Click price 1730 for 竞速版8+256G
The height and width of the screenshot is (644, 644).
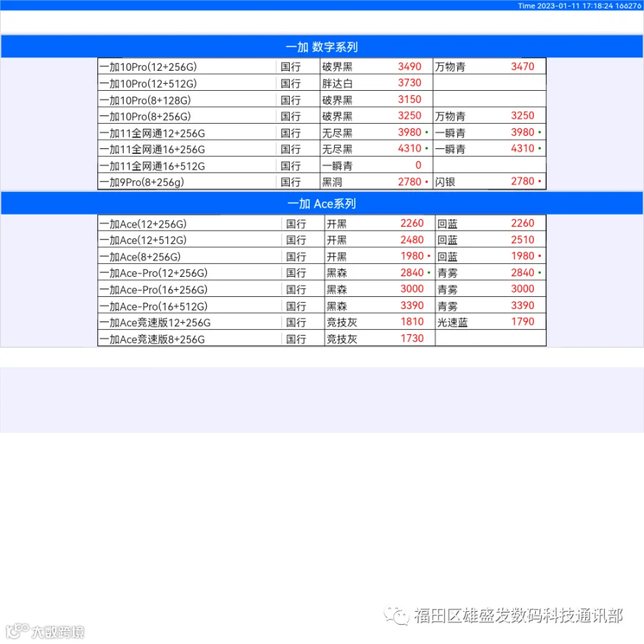pos(412,338)
